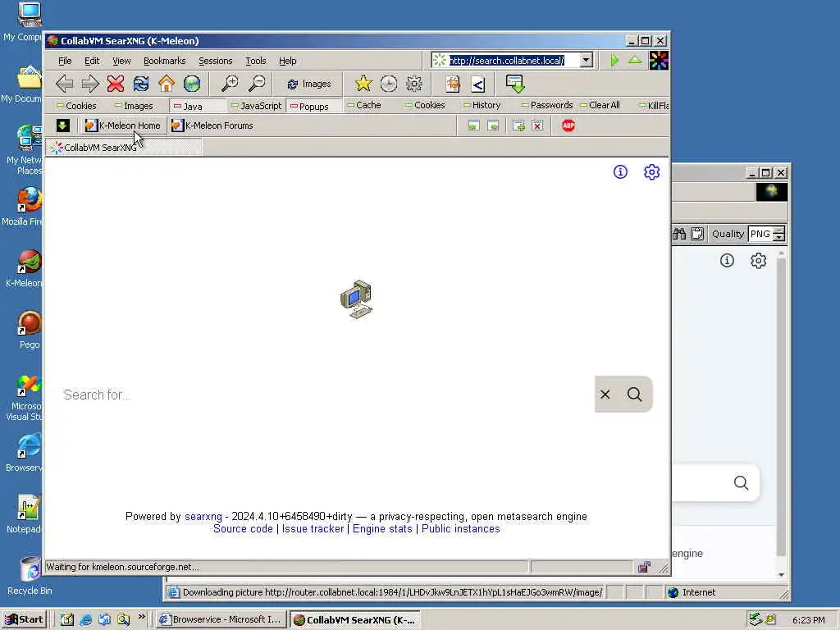Click the Windows Start button
Viewport: 840px width, 630px height.
click(25, 619)
